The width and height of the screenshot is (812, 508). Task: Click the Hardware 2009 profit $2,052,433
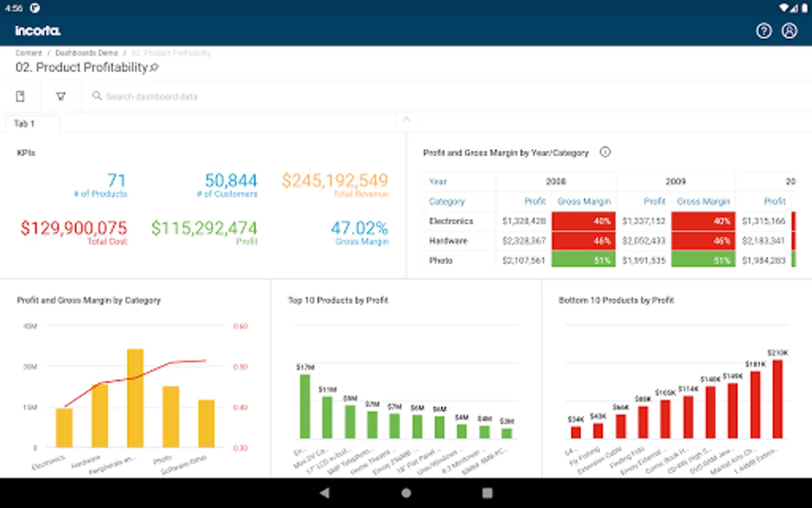(643, 240)
